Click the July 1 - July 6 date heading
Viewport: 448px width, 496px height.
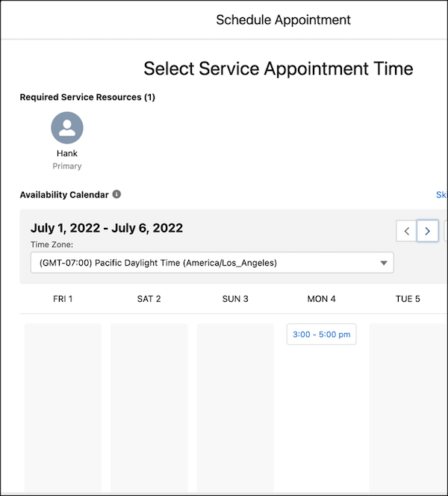click(x=107, y=228)
